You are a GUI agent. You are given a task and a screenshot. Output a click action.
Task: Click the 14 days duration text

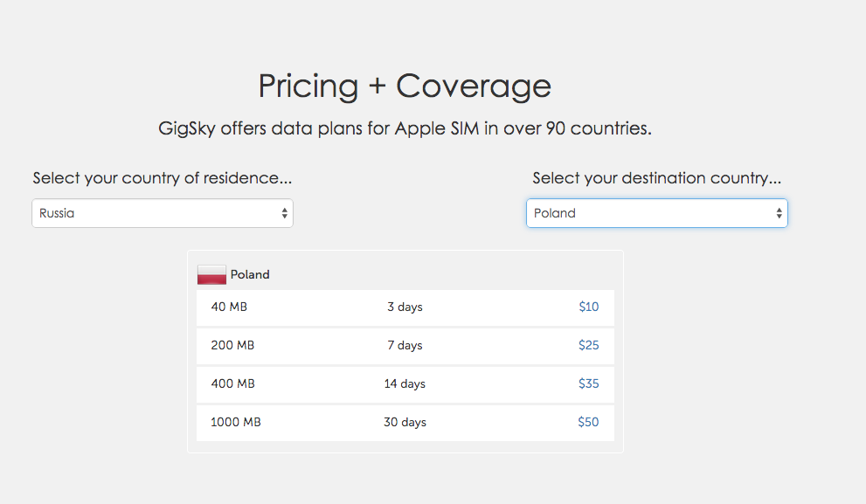(x=405, y=383)
